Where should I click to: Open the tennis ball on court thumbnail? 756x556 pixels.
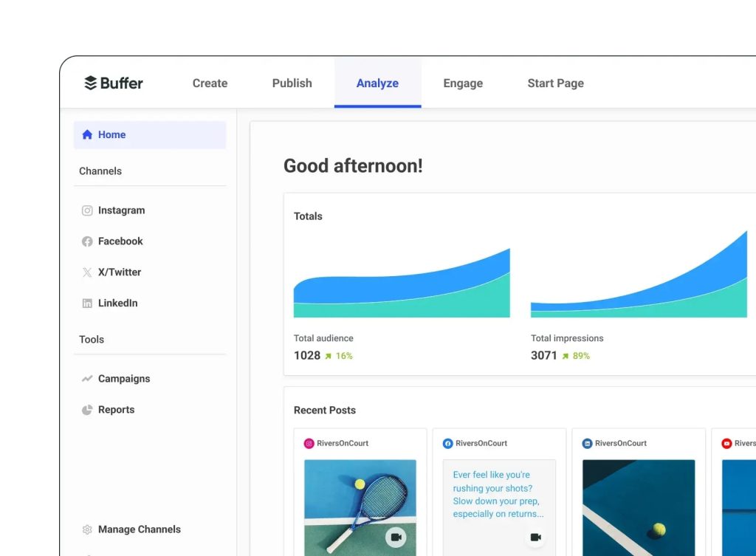pos(638,506)
